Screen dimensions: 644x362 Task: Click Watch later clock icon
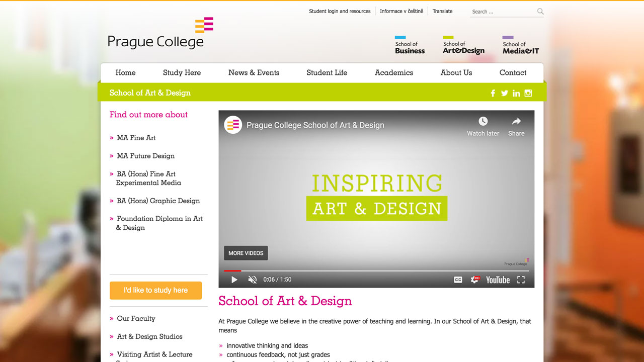(483, 121)
